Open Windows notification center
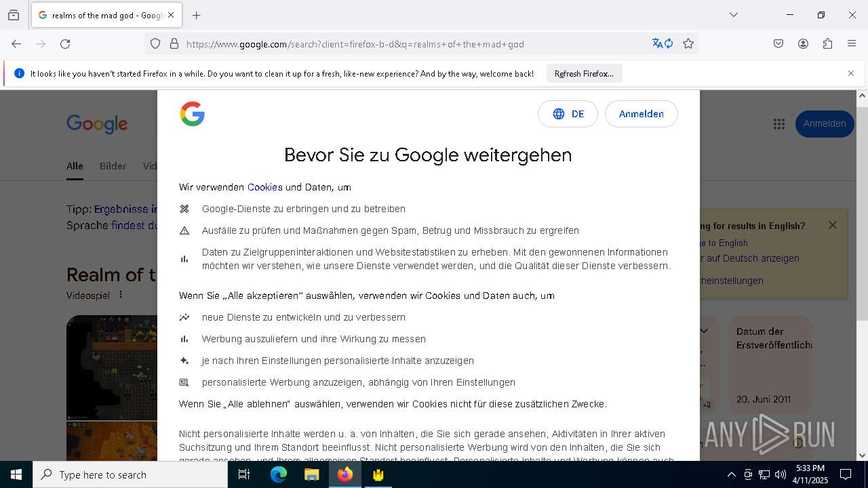 846,474
